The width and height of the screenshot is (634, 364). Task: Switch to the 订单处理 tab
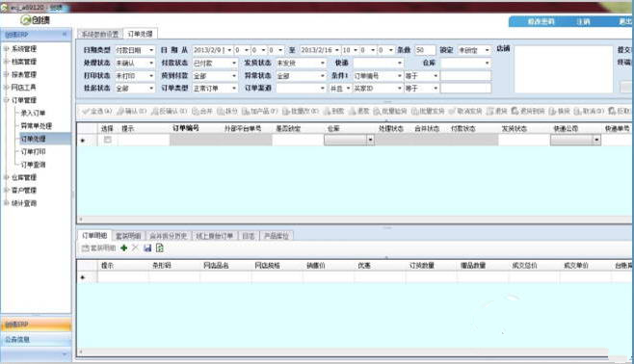[140, 34]
